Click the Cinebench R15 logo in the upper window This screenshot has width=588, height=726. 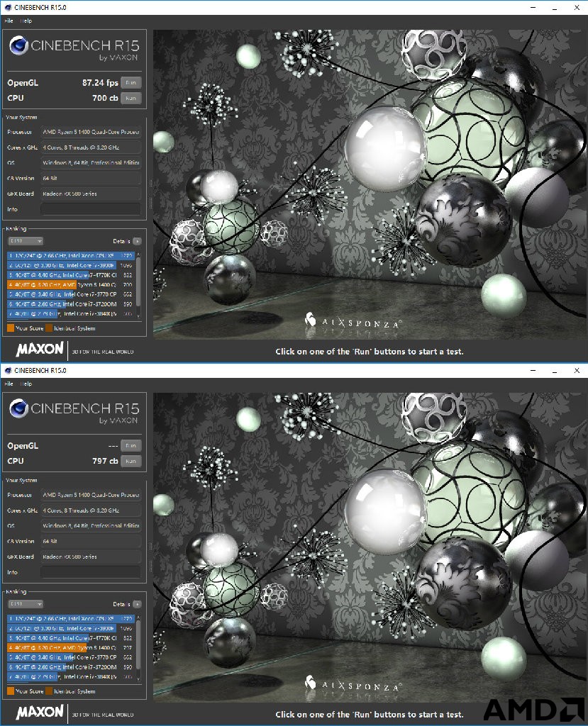point(74,48)
